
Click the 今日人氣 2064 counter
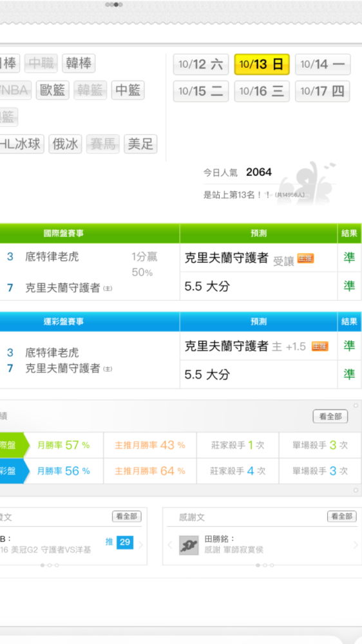[x=238, y=173]
